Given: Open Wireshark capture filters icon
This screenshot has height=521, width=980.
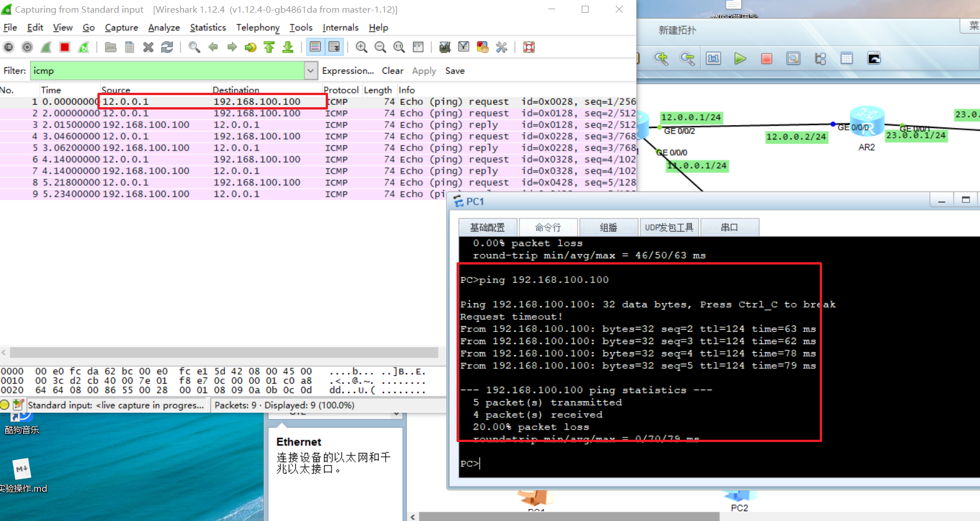Looking at the screenshot, I should (445, 47).
